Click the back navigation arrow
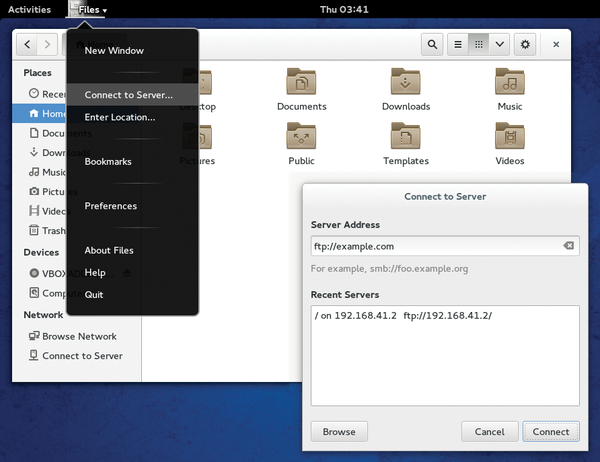Screen dimensions: 600x462 point(27,44)
